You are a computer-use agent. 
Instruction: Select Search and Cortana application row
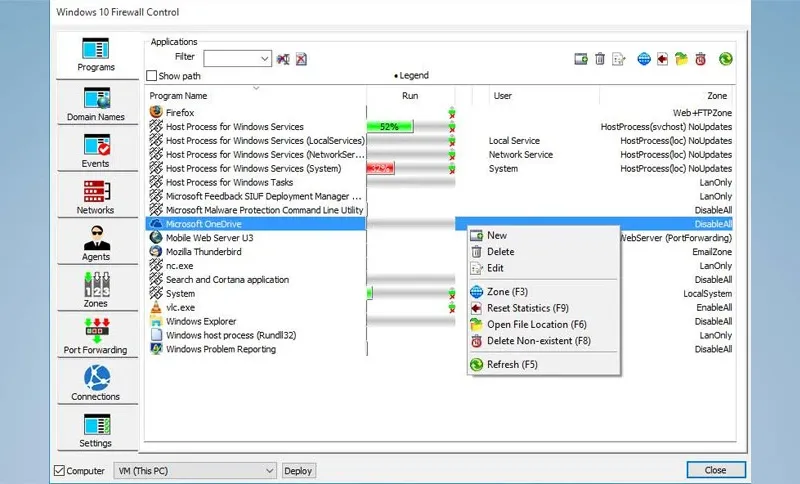(439, 279)
